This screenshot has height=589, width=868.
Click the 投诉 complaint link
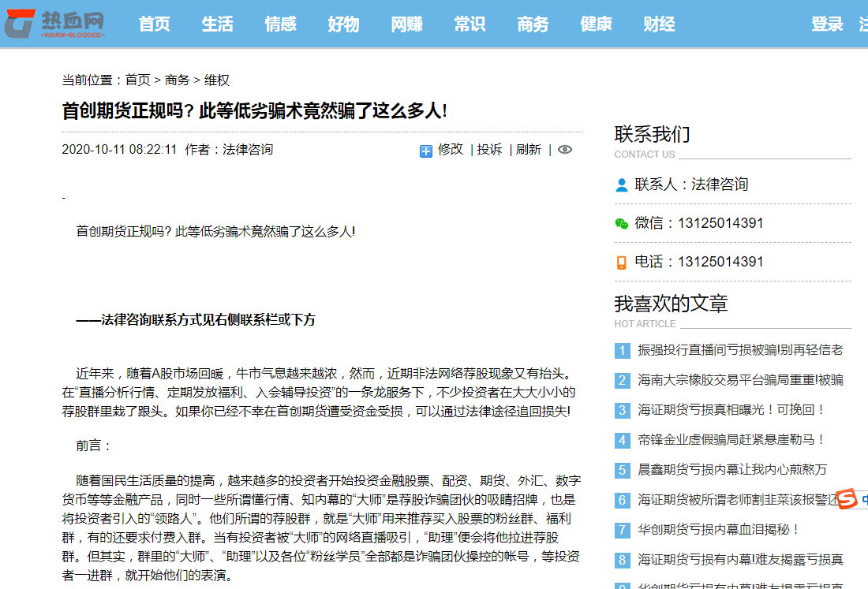point(489,149)
